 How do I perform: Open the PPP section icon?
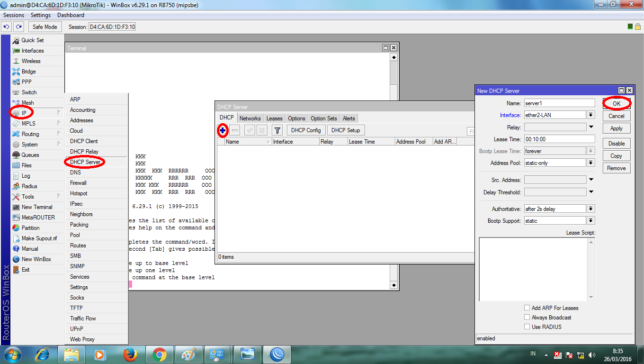(x=16, y=82)
